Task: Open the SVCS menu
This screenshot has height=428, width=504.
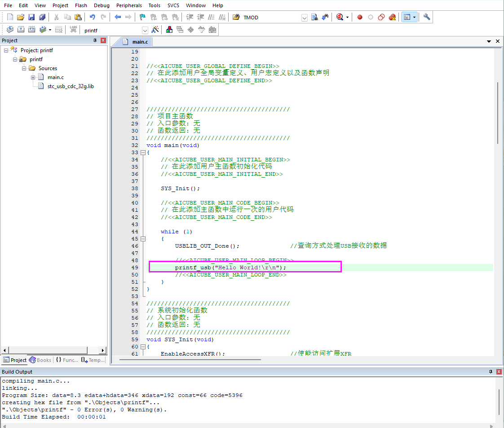Action: pyautogui.click(x=173, y=5)
